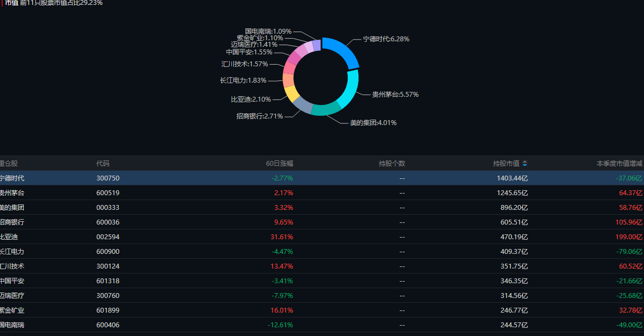Click the 持股个数 column header
The image size is (644, 336).
[392, 164]
